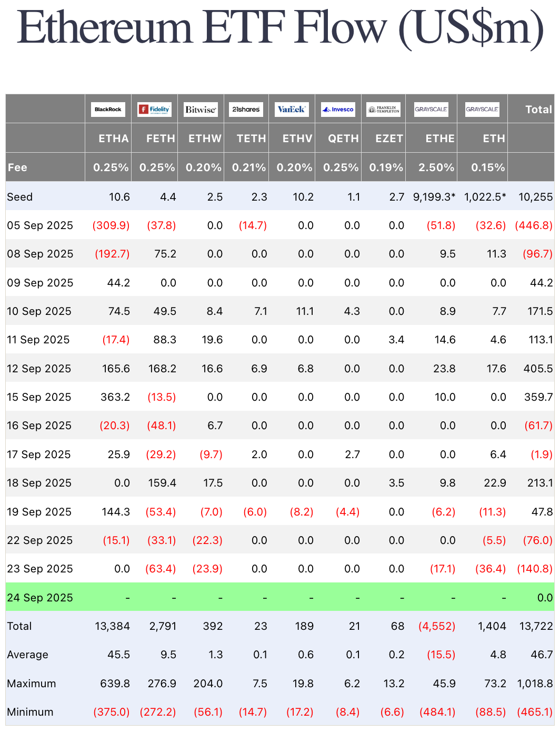Click the 0.19% fee for EZET
The width and height of the screenshot is (560, 732).
tap(386, 167)
